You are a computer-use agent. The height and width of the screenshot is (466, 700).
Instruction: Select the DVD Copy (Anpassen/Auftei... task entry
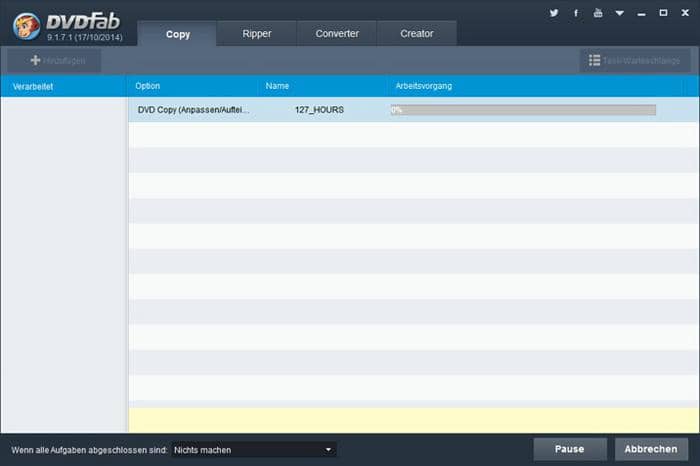tap(193, 110)
